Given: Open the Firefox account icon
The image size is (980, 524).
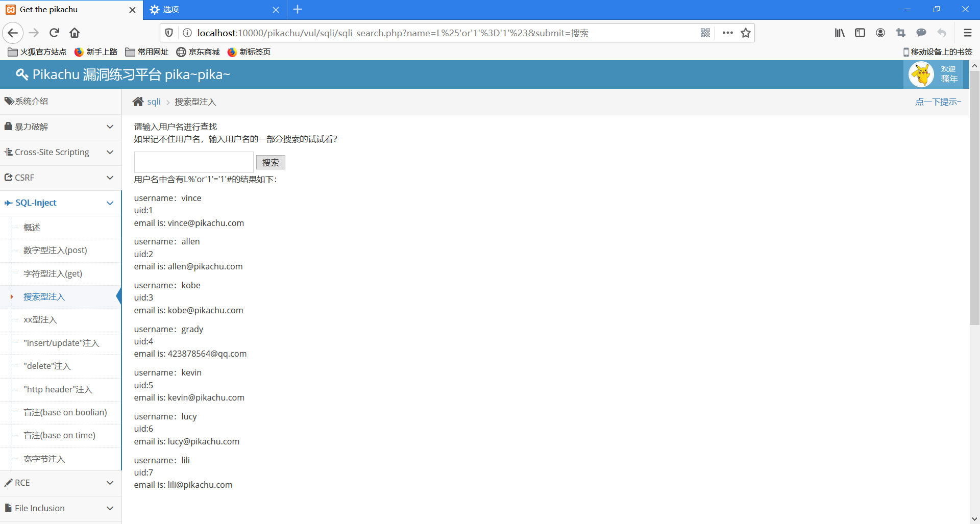Looking at the screenshot, I should coord(880,33).
